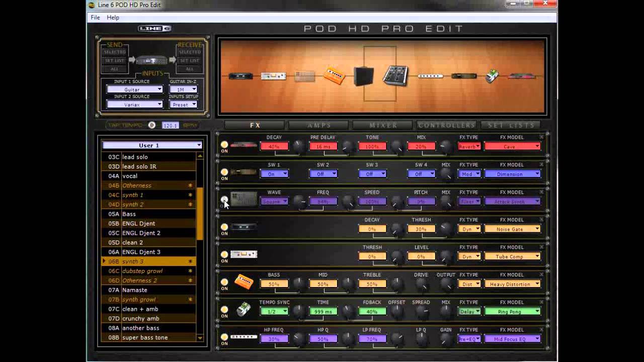Click the preset list scroll down arrow
The width and height of the screenshot is (644, 362).
tap(200, 338)
